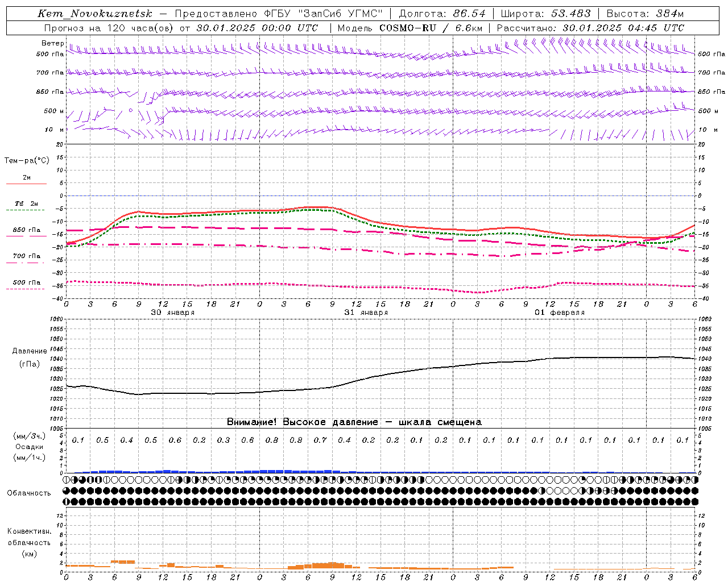This screenshot has height=582, width=728.
Task: Click the 0.7 precipitation value
Action: pos(320,440)
